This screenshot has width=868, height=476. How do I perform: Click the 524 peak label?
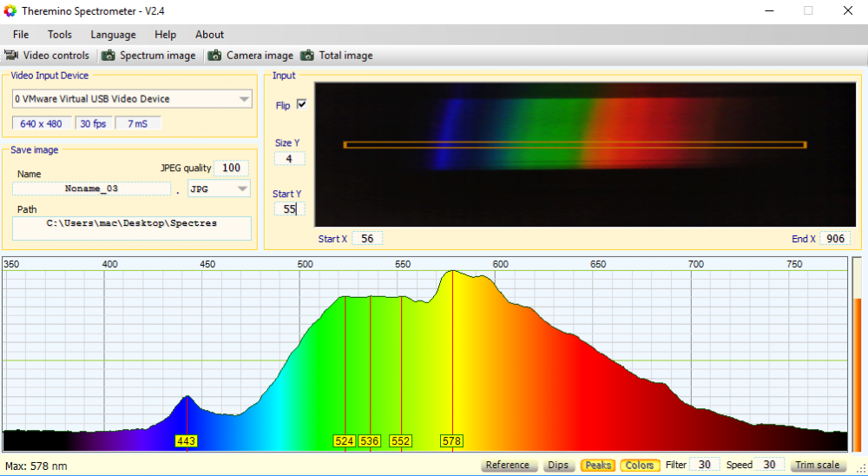click(345, 441)
